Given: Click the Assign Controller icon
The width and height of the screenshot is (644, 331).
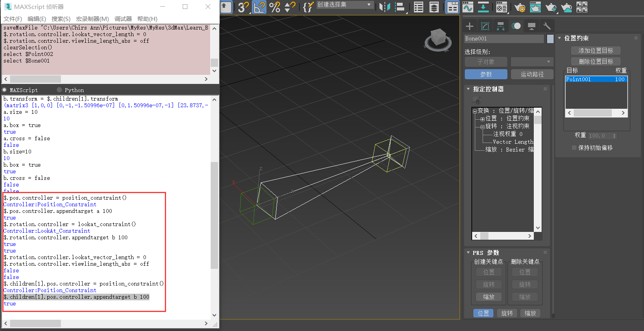Looking at the screenshot, I should click(x=476, y=100).
